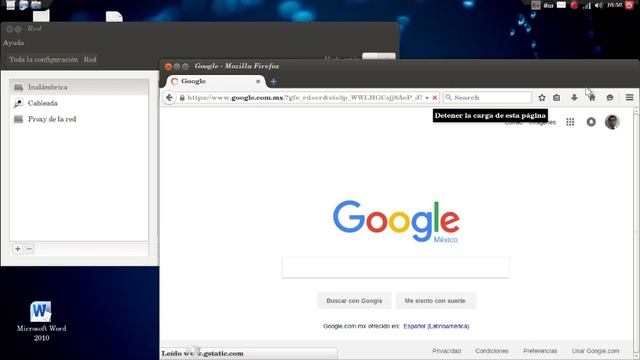Select Inalámbrica in the network list
The image size is (640, 360).
79,87
